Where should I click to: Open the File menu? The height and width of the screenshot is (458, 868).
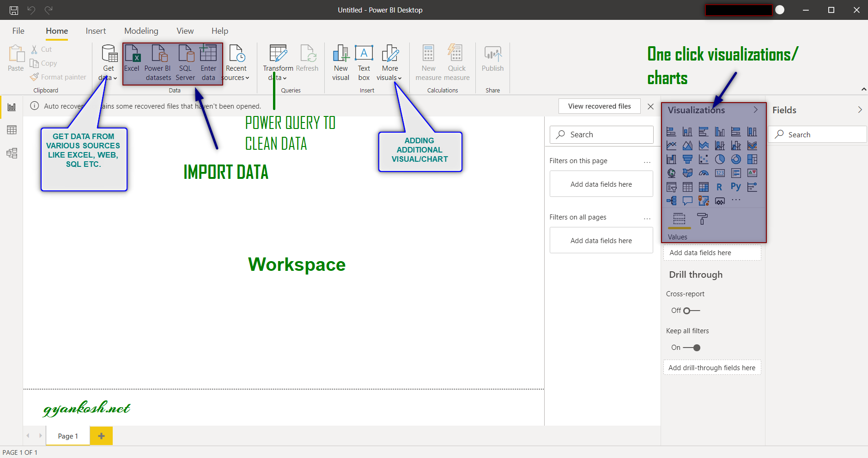tap(18, 31)
